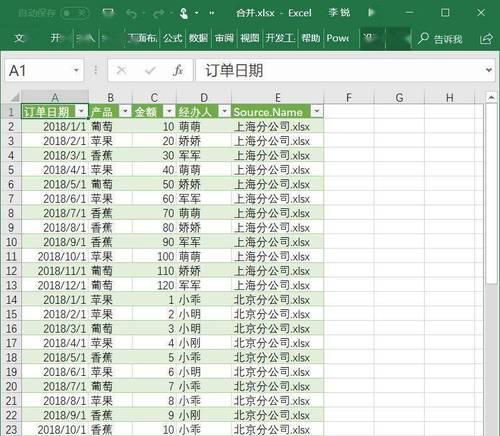Open the 文件 (File) tab
The height and width of the screenshot is (436, 500).
(19, 38)
